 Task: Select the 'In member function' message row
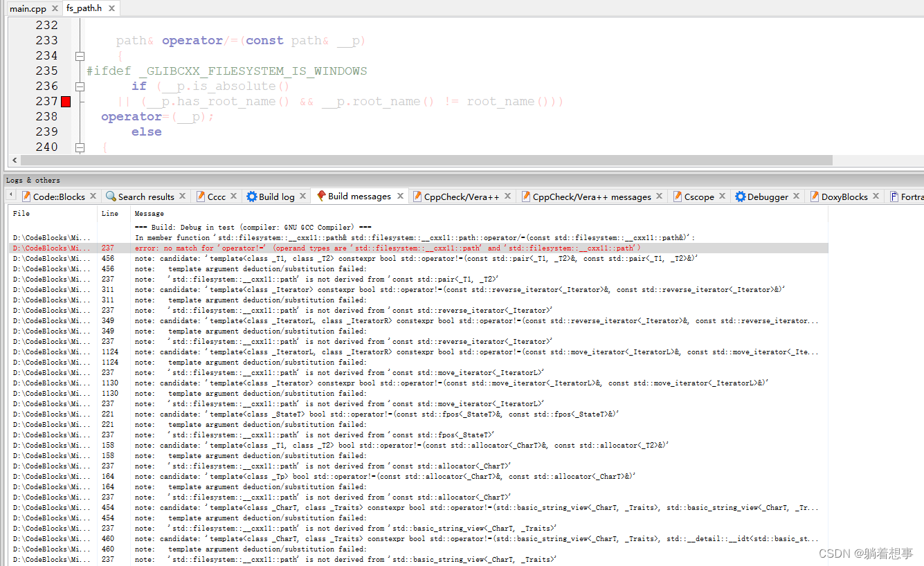click(418, 237)
